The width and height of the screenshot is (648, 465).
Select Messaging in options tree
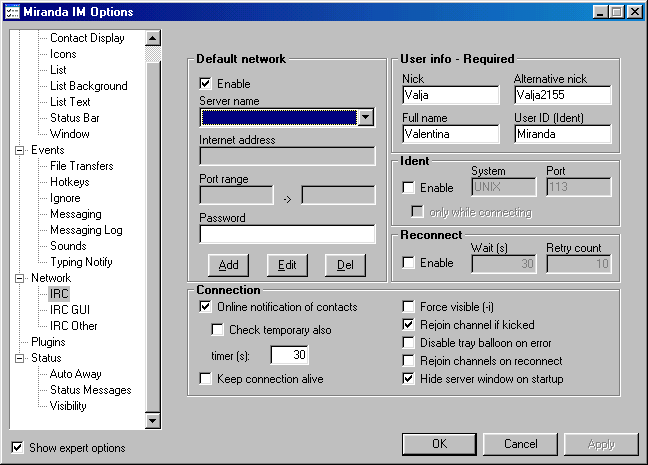click(76, 214)
